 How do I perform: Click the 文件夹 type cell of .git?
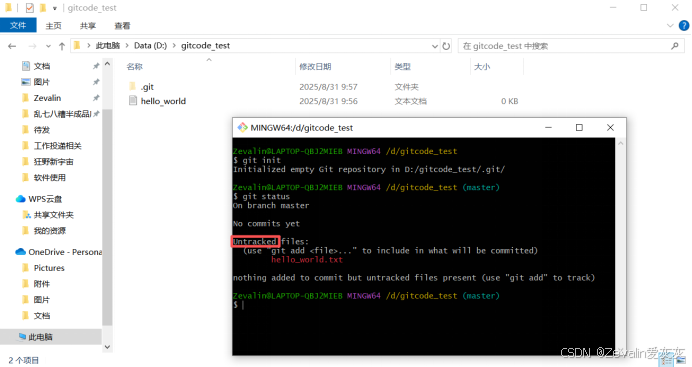pyautogui.click(x=406, y=87)
